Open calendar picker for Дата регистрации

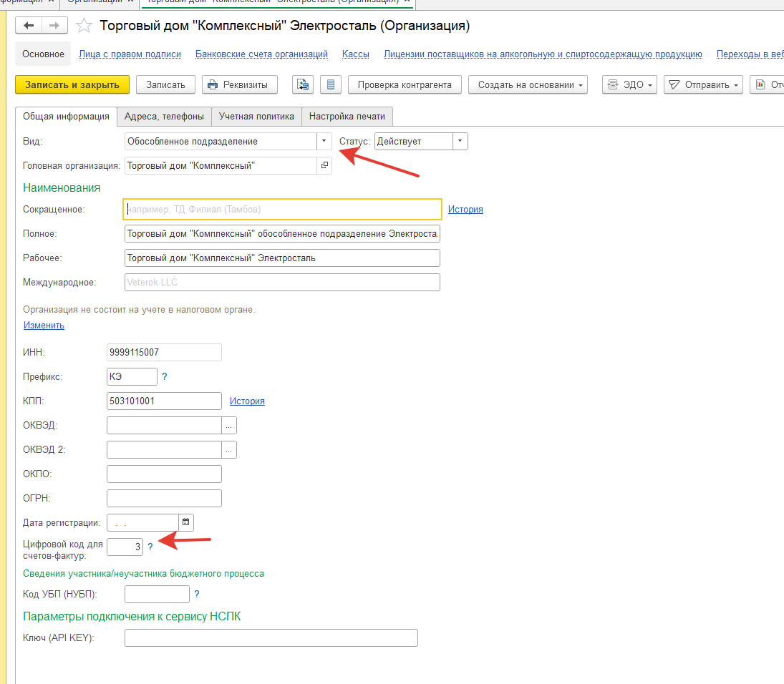coord(186,522)
